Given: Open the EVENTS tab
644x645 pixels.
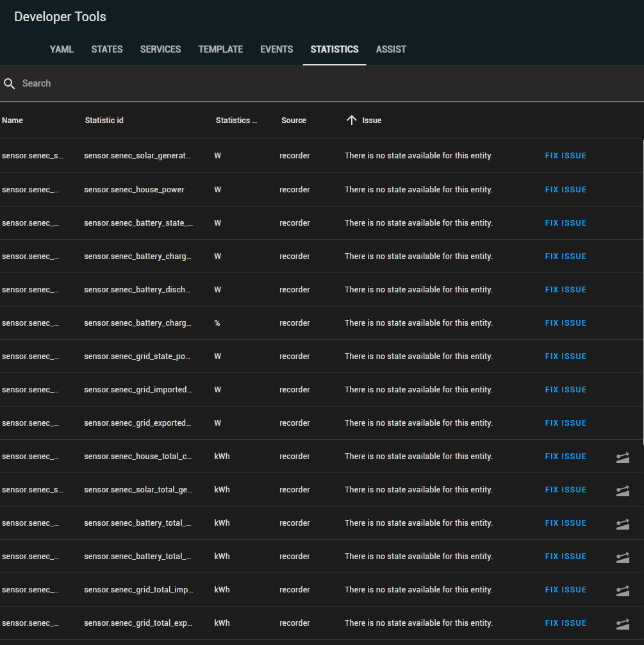Looking at the screenshot, I should tap(276, 49).
